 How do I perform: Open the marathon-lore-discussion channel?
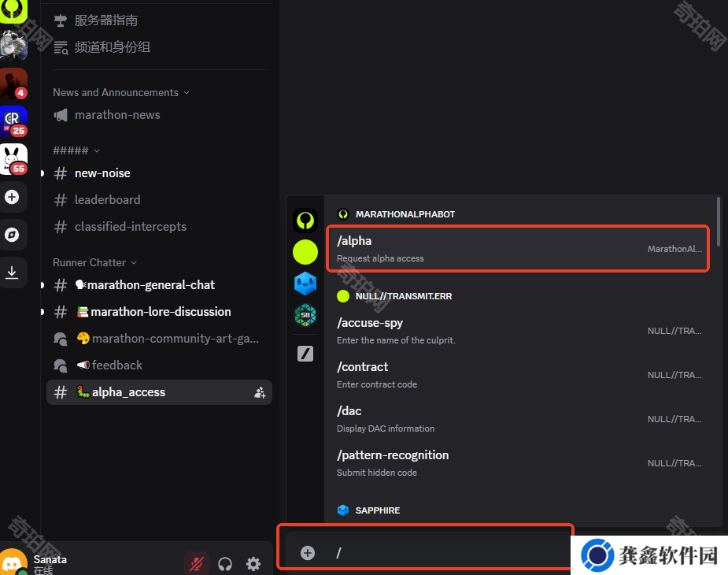point(159,312)
